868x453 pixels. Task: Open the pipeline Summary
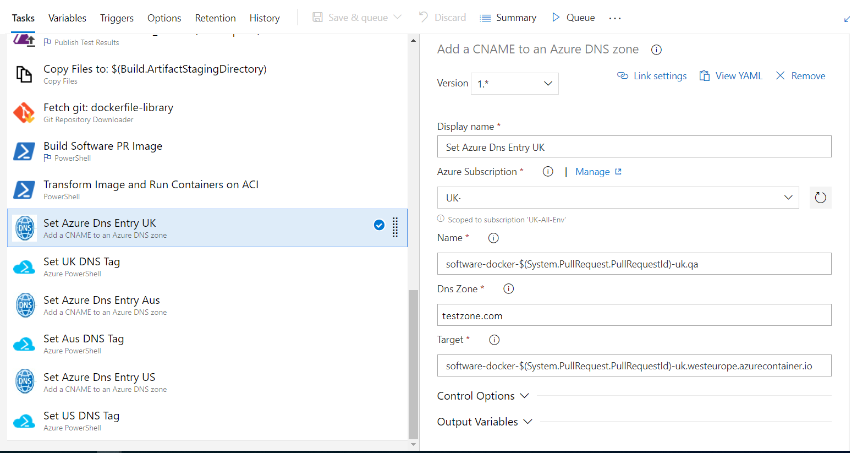[x=508, y=18]
